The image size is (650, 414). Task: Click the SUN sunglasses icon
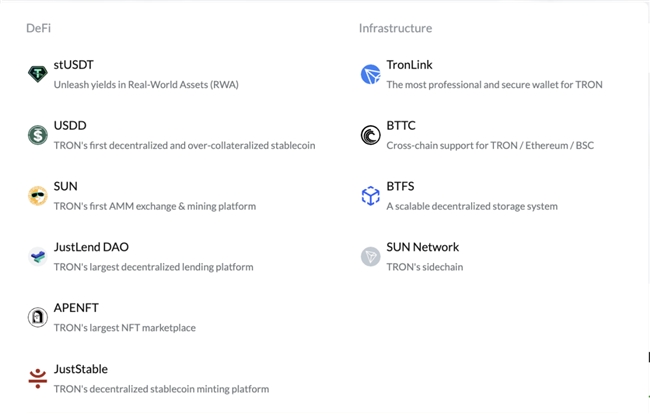click(38, 196)
